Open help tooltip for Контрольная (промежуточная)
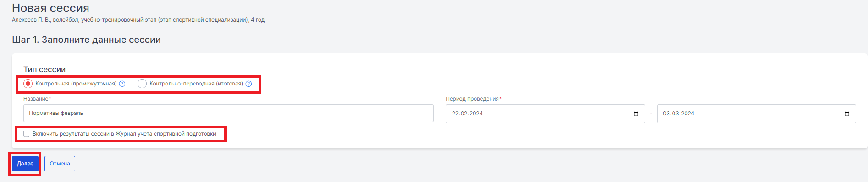 (x=122, y=84)
